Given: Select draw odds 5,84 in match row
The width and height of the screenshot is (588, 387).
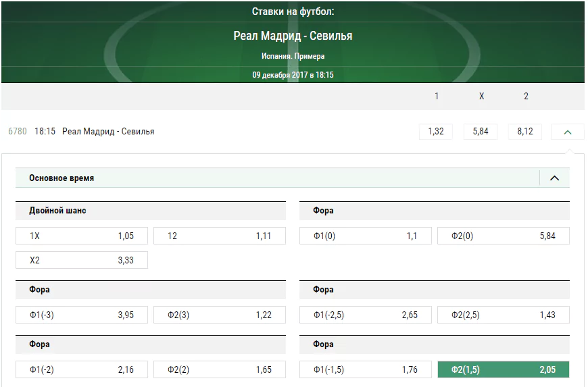Looking at the screenshot, I should tap(481, 132).
